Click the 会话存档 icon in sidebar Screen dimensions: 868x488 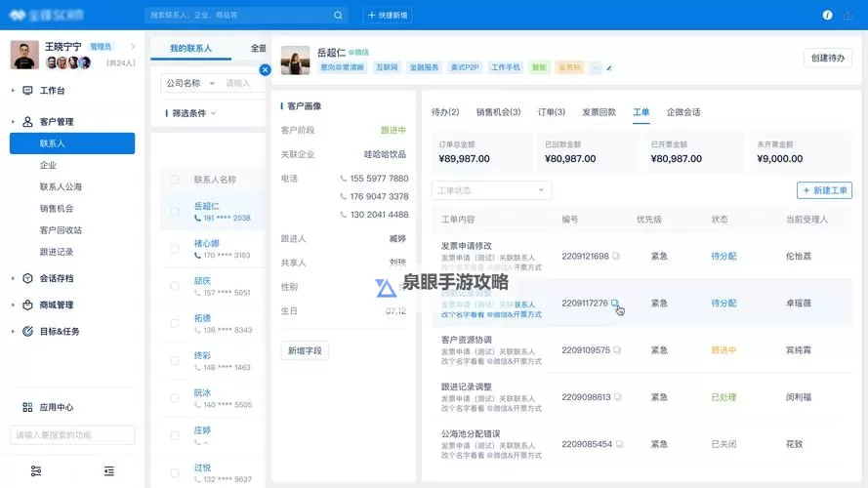tap(27, 278)
